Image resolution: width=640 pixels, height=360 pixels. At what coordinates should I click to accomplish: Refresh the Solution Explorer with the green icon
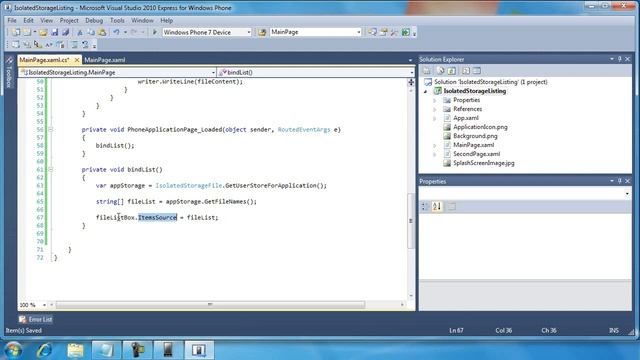(x=451, y=71)
